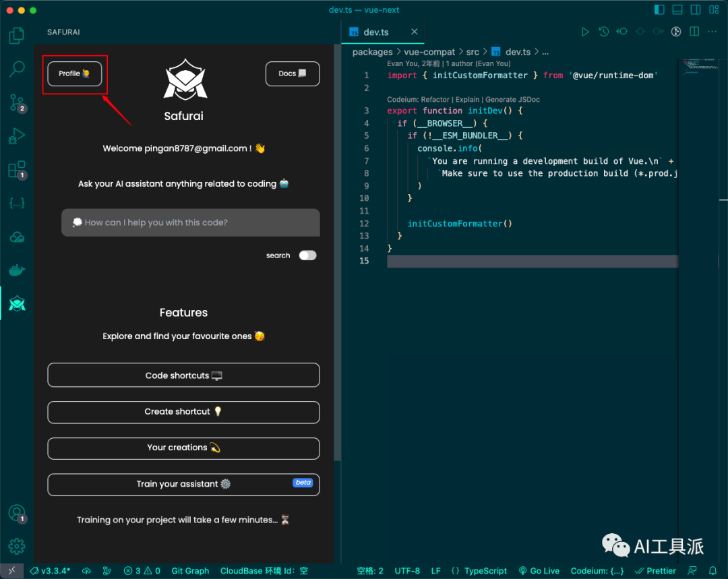728x579 pixels.
Task: Click the Safurai panel scrollbar
Action: 338,253
